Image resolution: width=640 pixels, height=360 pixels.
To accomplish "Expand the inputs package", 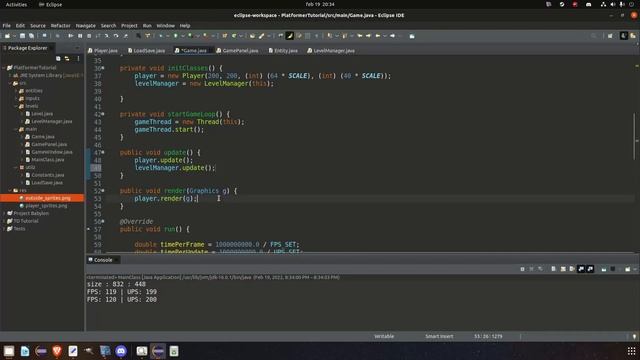I will pos(16,98).
